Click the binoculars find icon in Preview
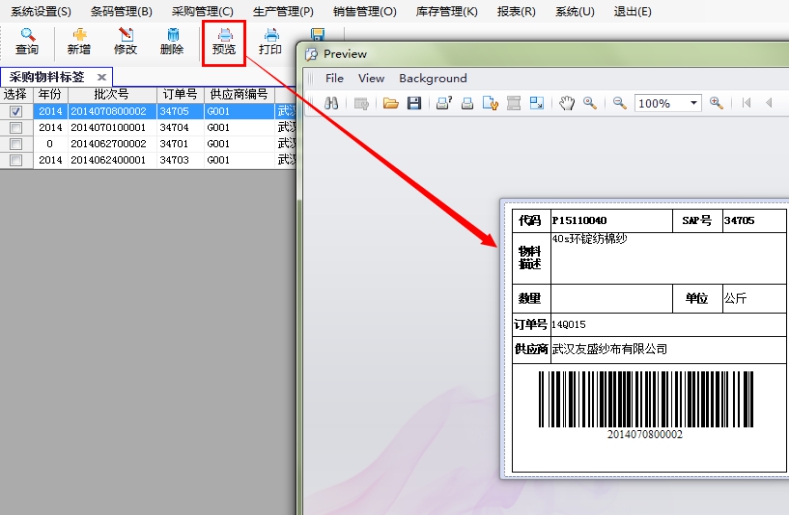The image size is (789, 515). (332, 103)
